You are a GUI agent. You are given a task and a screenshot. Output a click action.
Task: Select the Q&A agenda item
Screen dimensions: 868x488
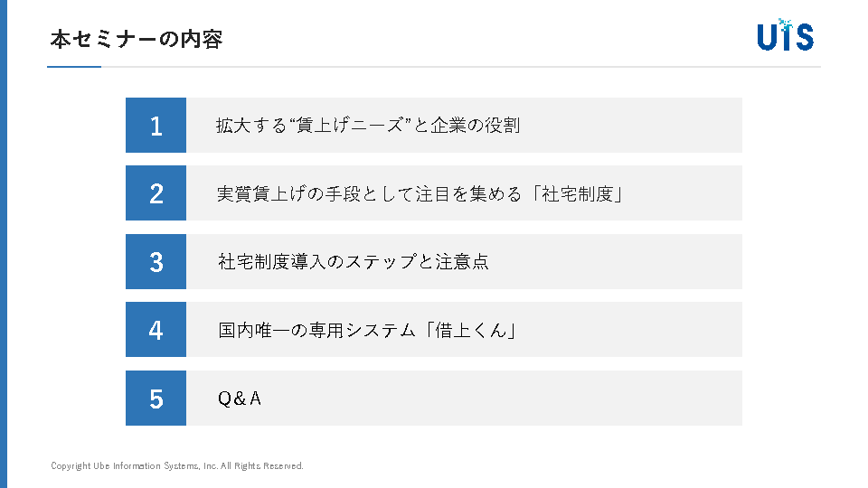[x=240, y=399]
